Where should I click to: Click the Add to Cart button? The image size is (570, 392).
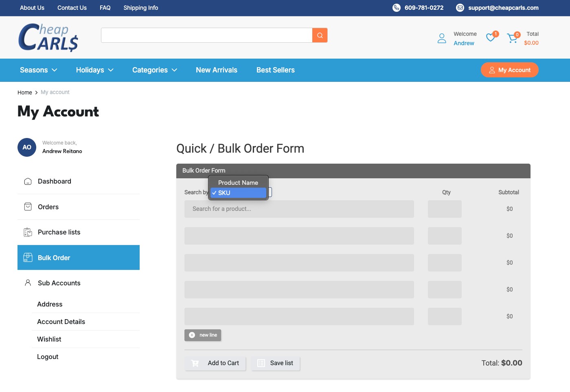[x=215, y=363]
